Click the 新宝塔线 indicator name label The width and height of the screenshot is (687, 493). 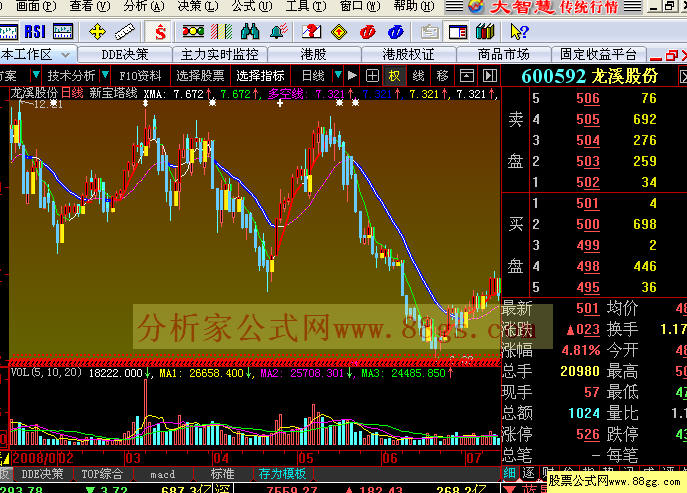tap(113, 93)
